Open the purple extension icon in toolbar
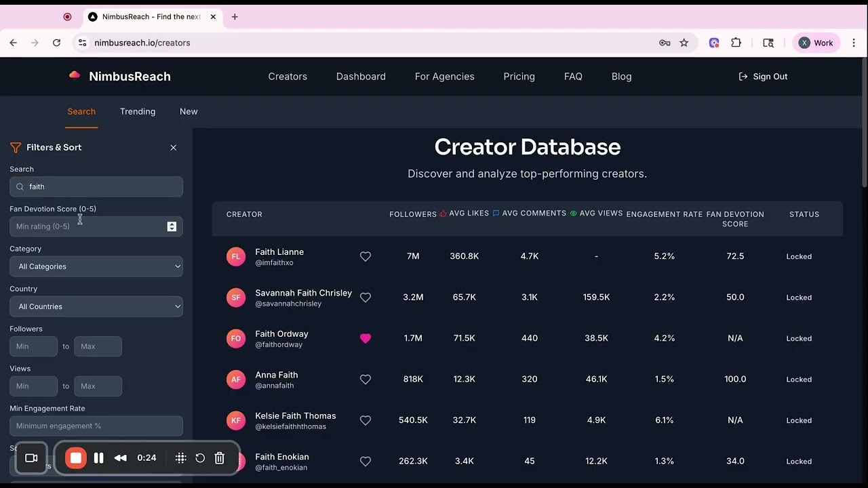868x488 pixels. coord(714,43)
